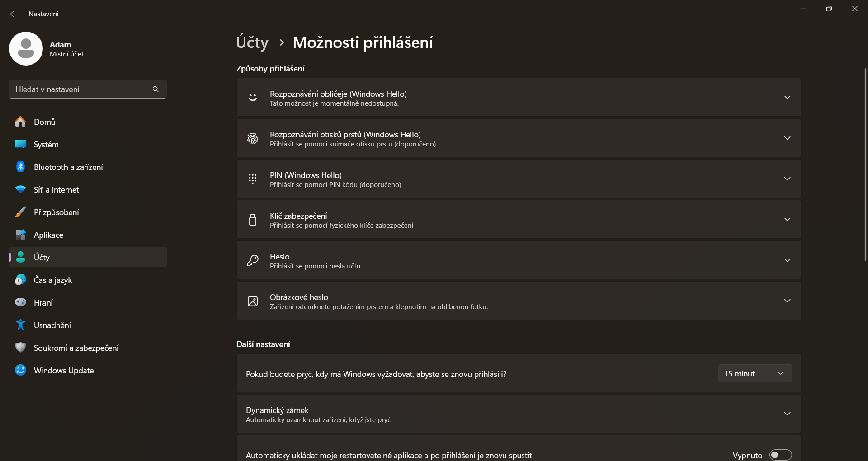This screenshot has width=868, height=461.
Task: Click the fingerprint recognition icon
Action: [253, 138]
